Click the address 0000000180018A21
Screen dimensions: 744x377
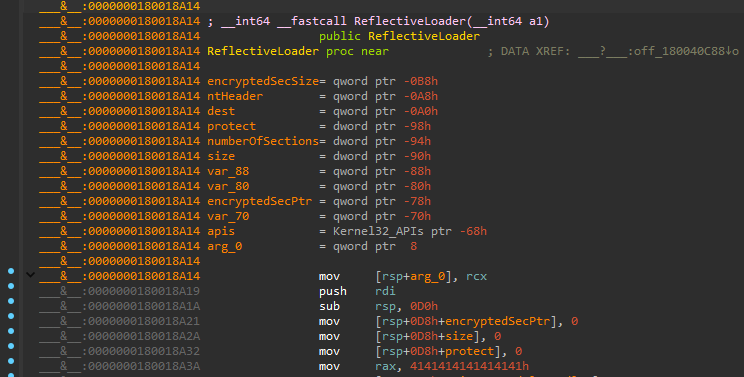144,322
